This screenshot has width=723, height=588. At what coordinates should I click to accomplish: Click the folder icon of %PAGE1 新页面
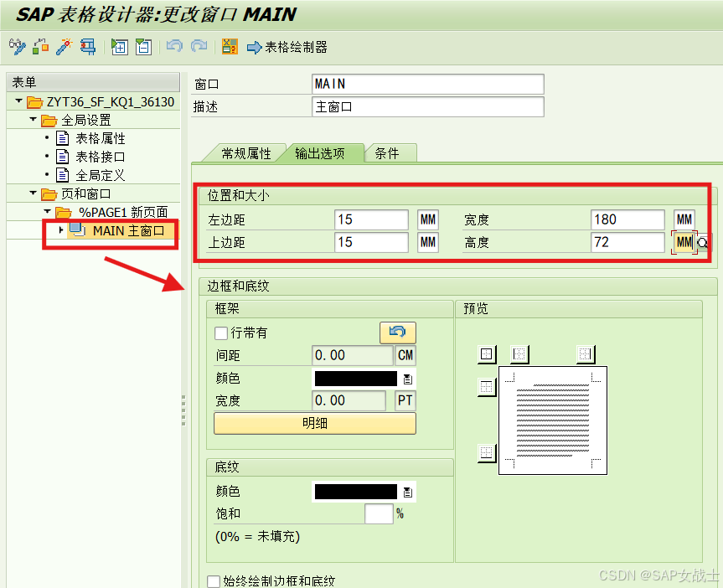coord(63,212)
